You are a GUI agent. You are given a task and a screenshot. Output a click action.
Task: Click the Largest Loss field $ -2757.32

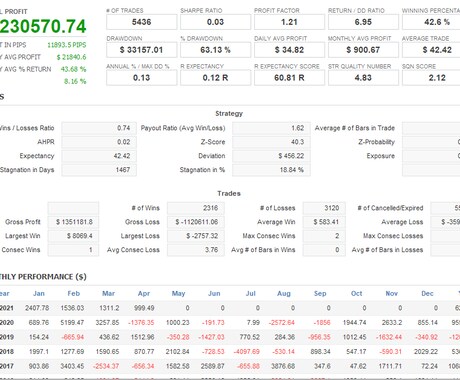pyautogui.click(x=196, y=236)
